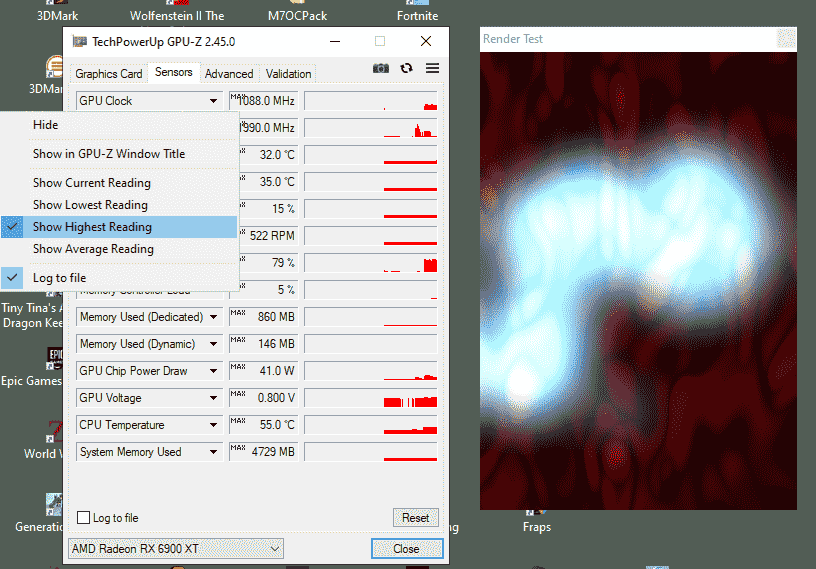Click the 41.0 W power value

click(263, 371)
